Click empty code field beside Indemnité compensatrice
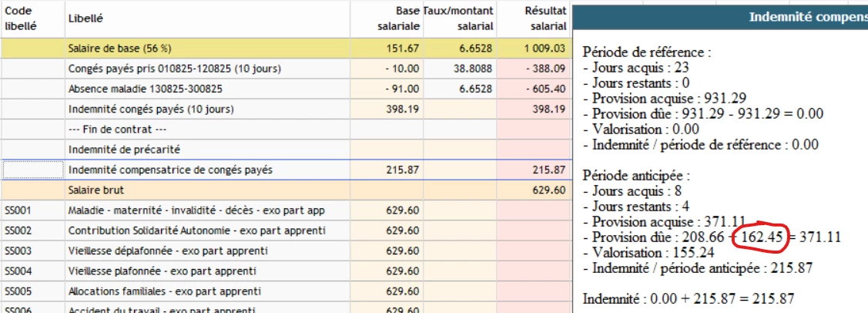The image size is (868, 313). coord(34,170)
